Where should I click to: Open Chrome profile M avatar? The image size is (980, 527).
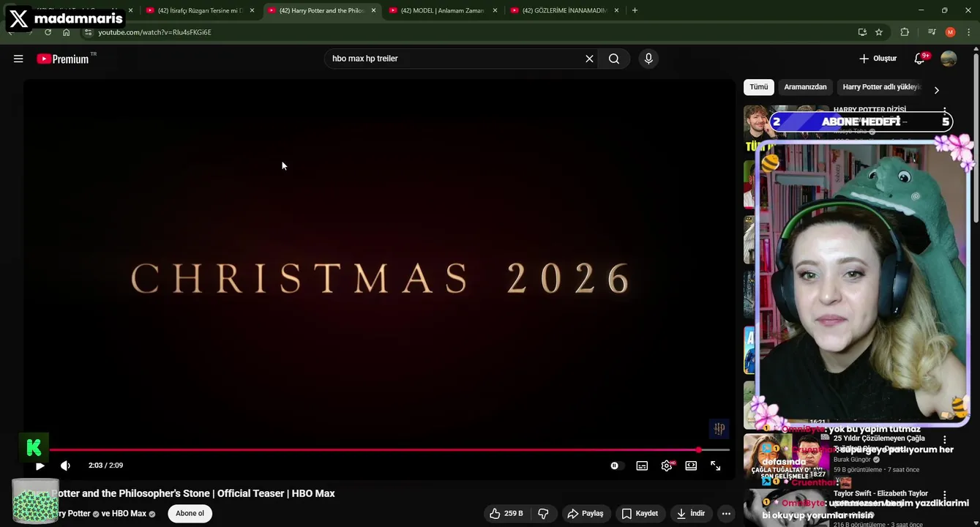951,32
